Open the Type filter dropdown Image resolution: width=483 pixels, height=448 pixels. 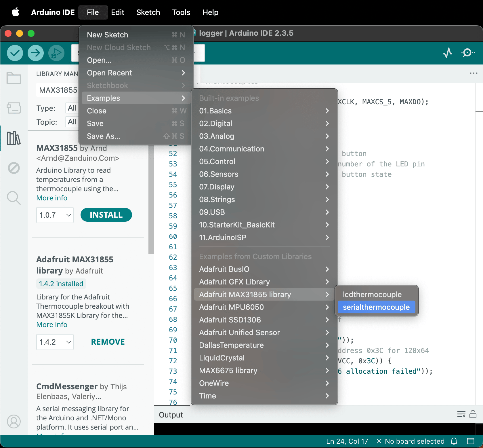pyautogui.click(x=72, y=108)
